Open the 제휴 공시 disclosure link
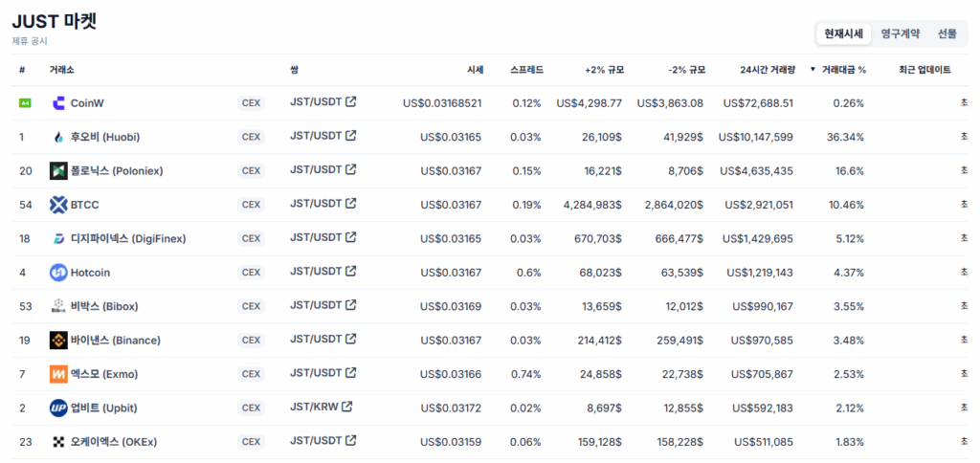 coord(30,41)
